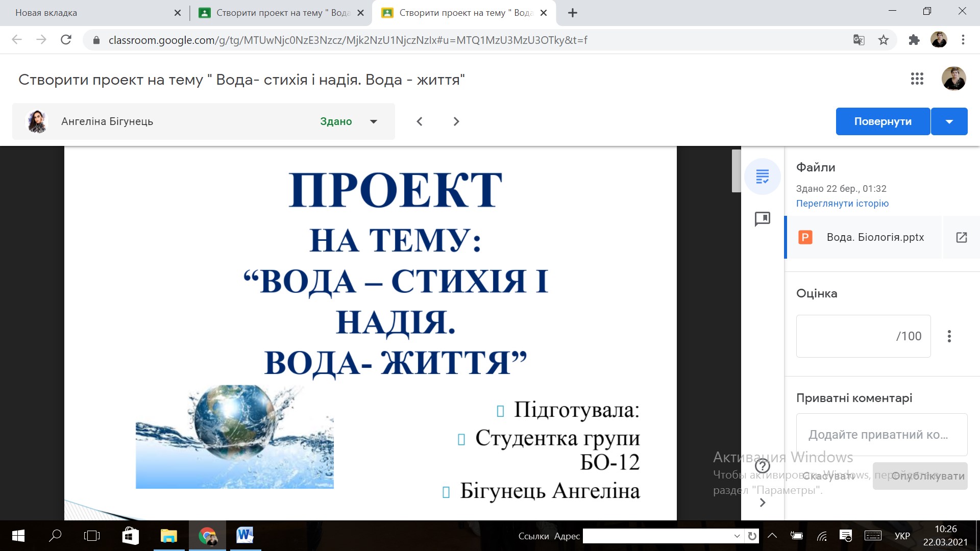Screen dimensions: 980x551
Task: Open the Chrome extensions puzzle icon
Action: tap(914, 40)
